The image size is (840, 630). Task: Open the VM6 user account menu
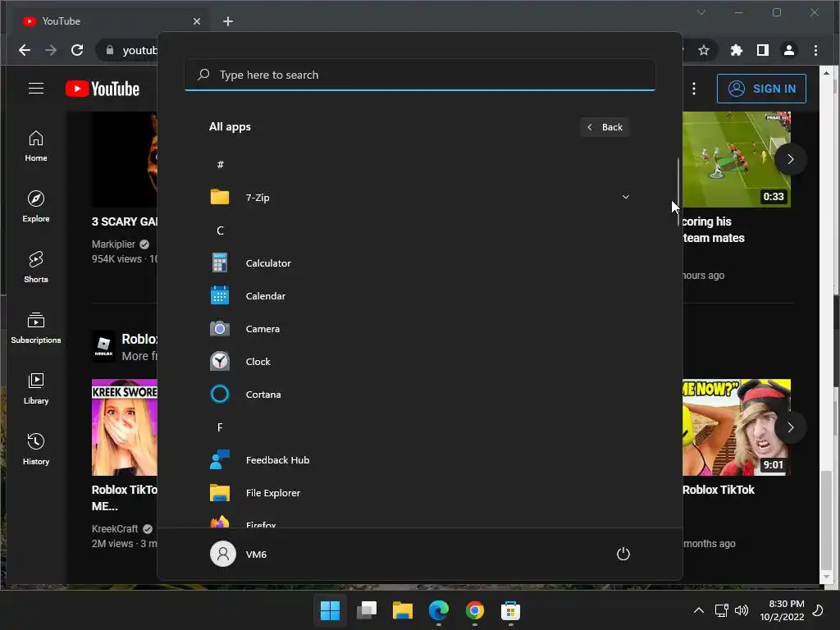pyautogui.click(x=239, y=554)
